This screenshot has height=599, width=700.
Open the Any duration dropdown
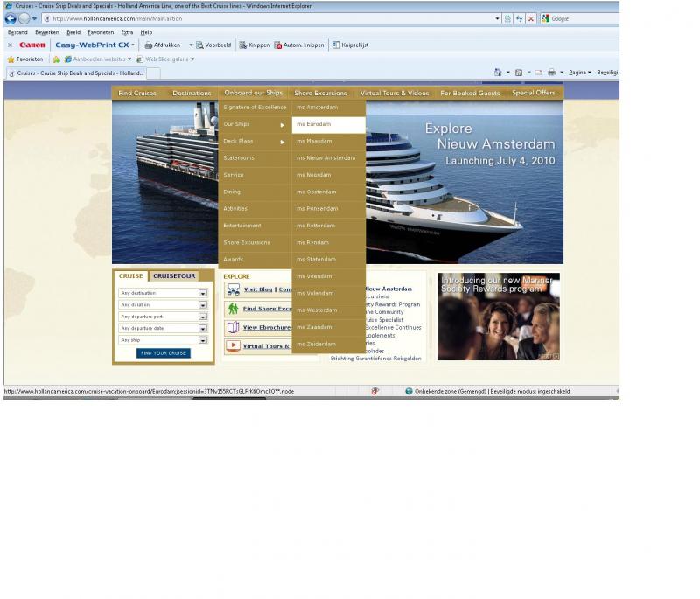tap(203, 304)
